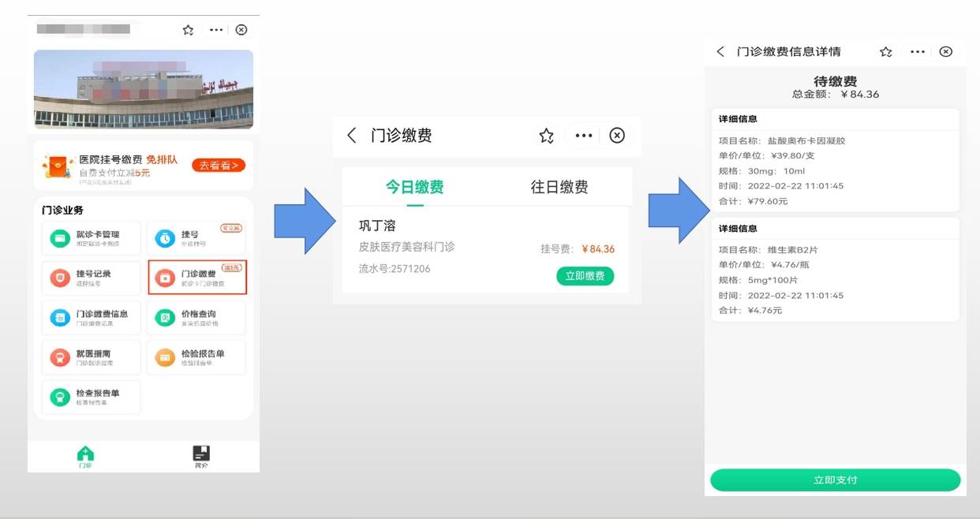Select the 今日缴费 tab
The width and height of the screenshot is (980, 519).
pos(414,187)
